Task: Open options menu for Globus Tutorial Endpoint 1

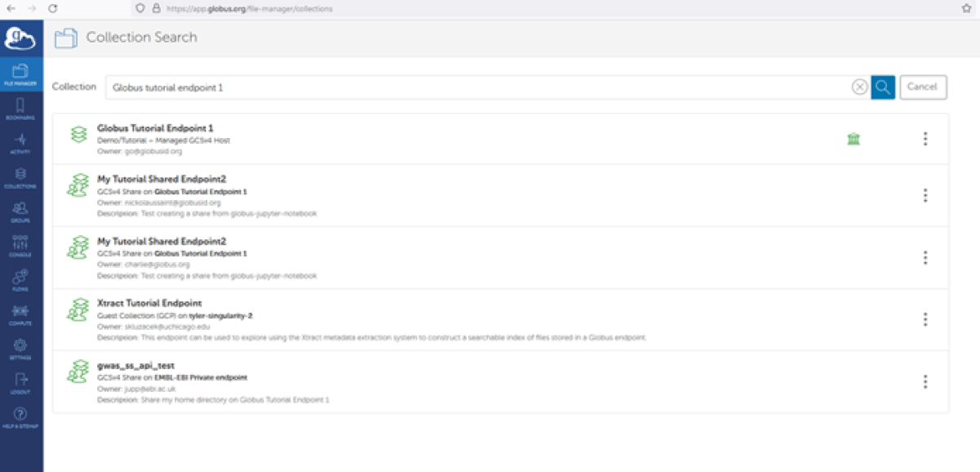Action: coord(924,139)
